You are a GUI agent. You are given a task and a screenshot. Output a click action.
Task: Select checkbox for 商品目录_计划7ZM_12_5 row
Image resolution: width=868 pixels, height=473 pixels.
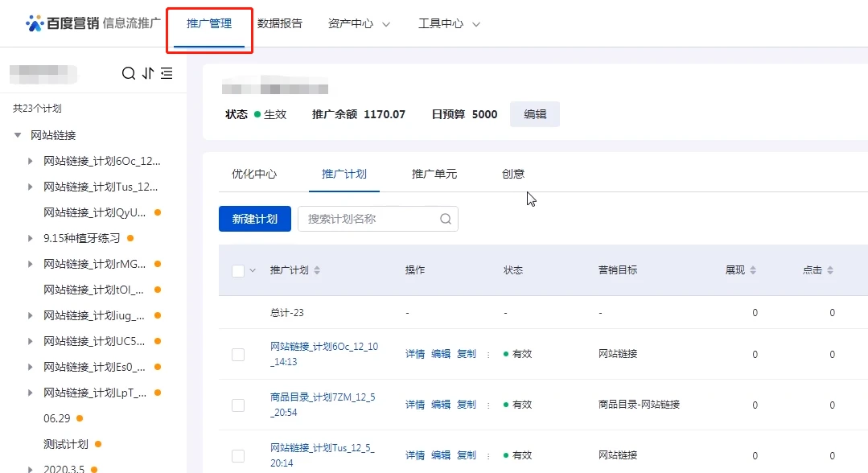(238, 405)
